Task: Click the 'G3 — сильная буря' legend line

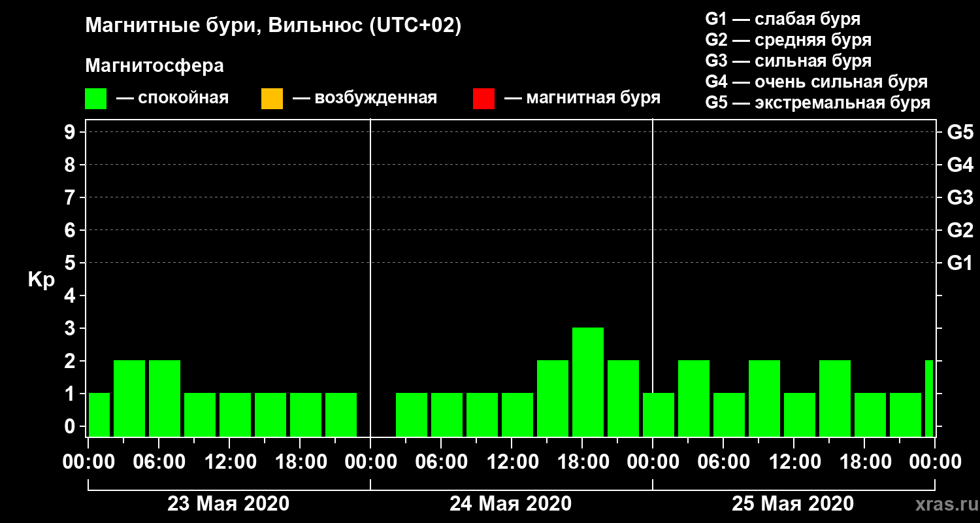Action: coord(789,61)
